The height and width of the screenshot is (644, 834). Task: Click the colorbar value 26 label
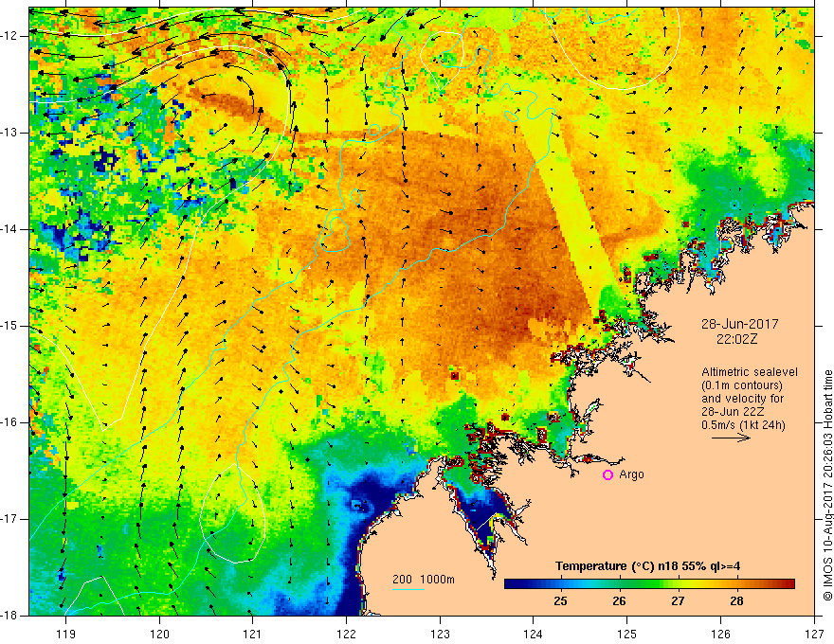619,601
